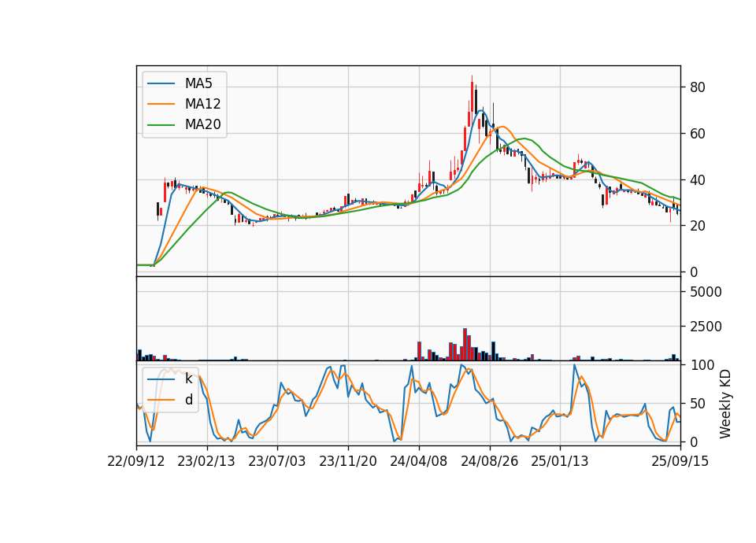Viewport: 756px width, 543px height.
Task: Click the price axis label 40
Action: tap(697, 180)
